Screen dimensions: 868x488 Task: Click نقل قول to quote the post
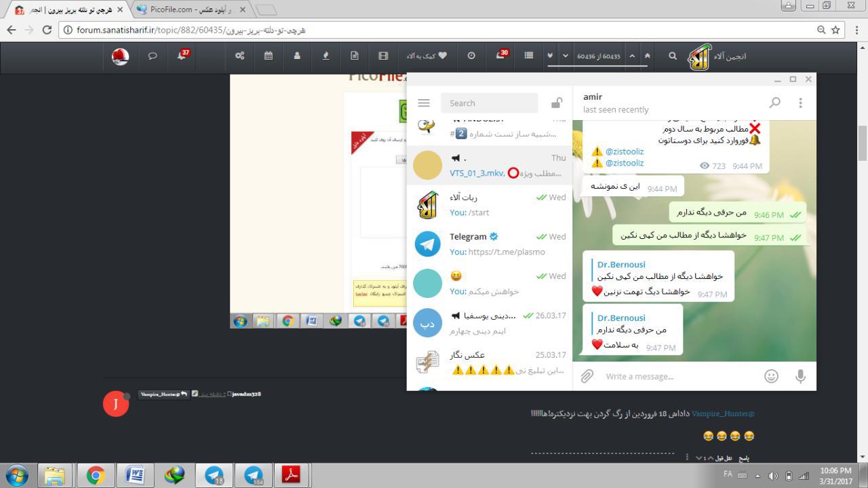(x=724, y=458)
